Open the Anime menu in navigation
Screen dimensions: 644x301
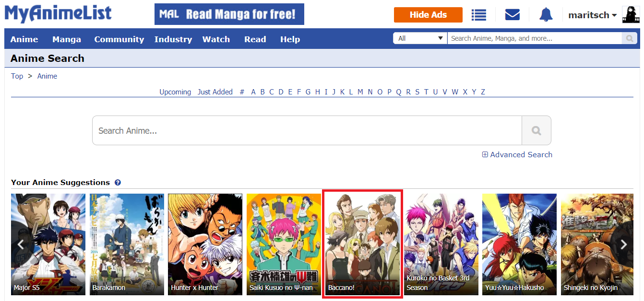(24, 39)
